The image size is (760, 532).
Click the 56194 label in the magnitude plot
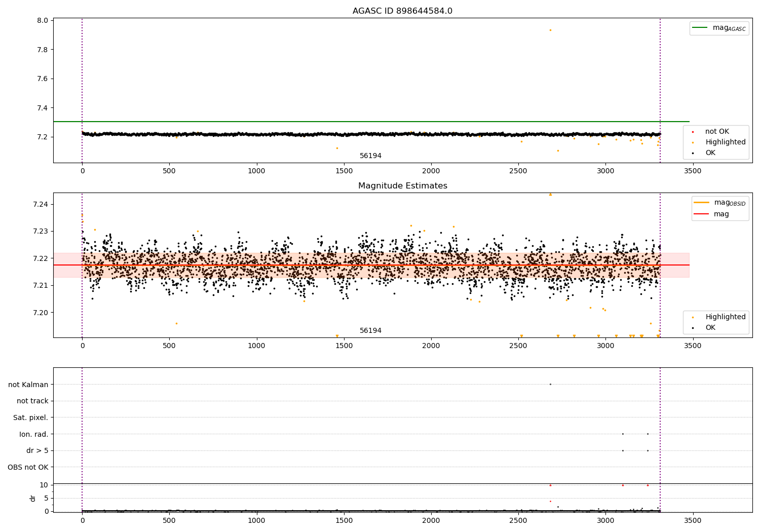pyautogui.click(x=370, y=331)
